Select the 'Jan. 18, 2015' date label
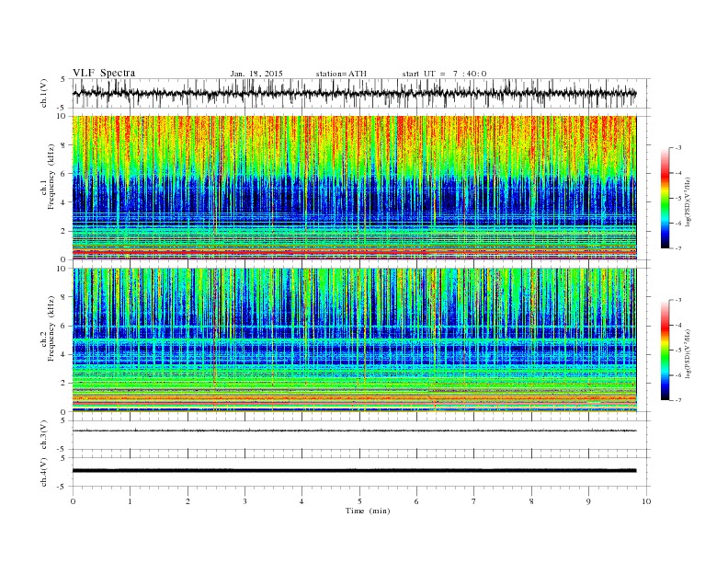The image size is (728, 563). (256, 74)
